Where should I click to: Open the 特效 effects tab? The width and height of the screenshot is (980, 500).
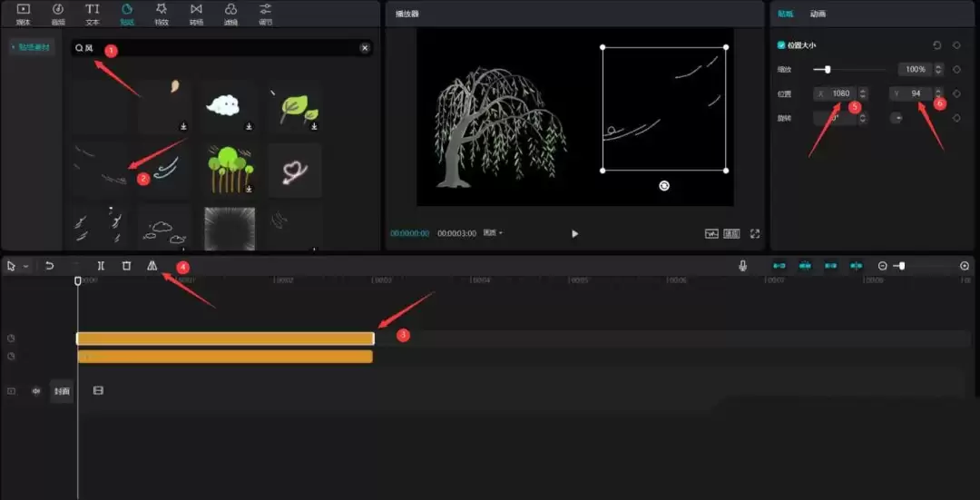pyautogui.click(x=161, y=14)
